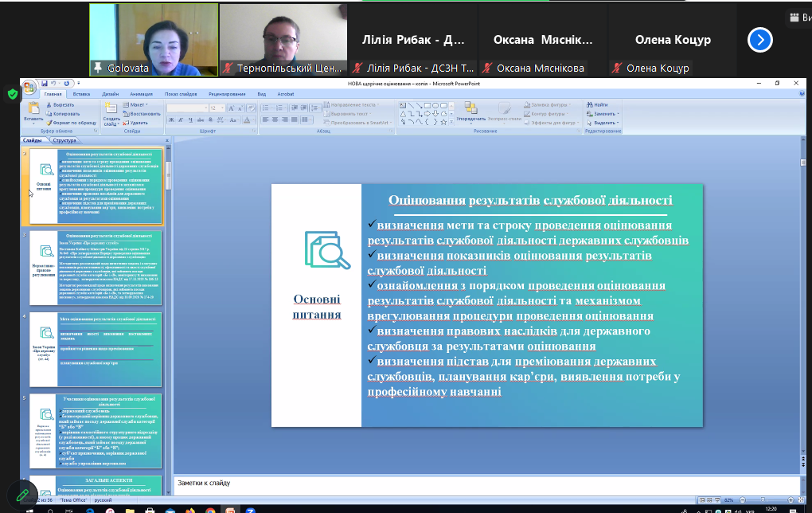
Task: Open Упорядочить arrange dropdown
Action: click(470, 113)
